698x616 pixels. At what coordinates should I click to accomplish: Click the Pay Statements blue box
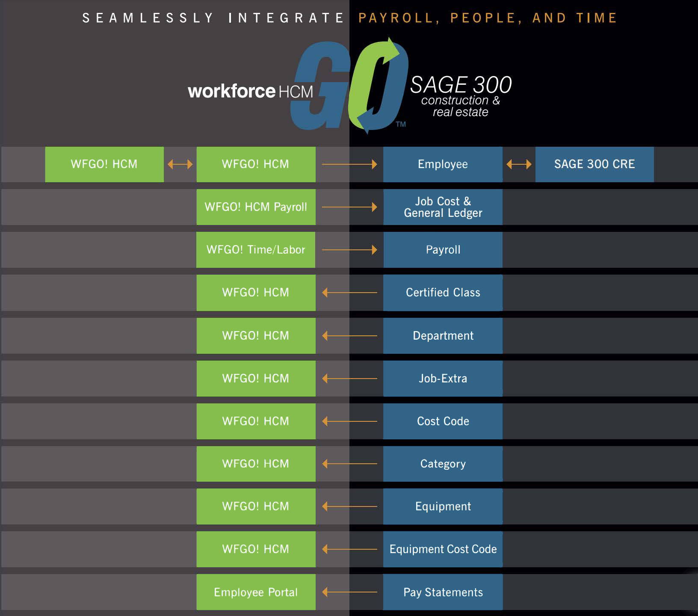tap(443, 592)
